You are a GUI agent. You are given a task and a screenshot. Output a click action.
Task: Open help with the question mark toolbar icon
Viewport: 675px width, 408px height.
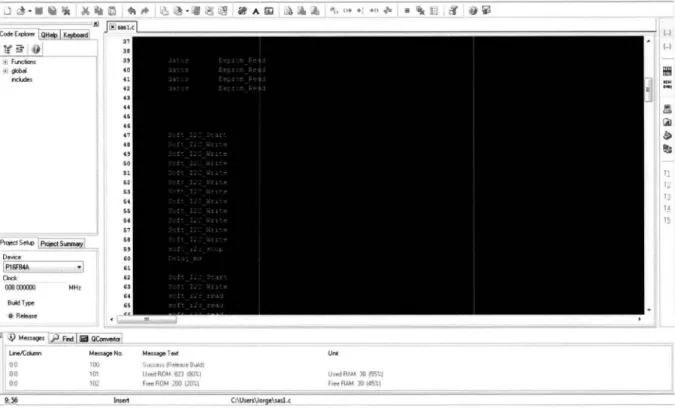(473, 11)
